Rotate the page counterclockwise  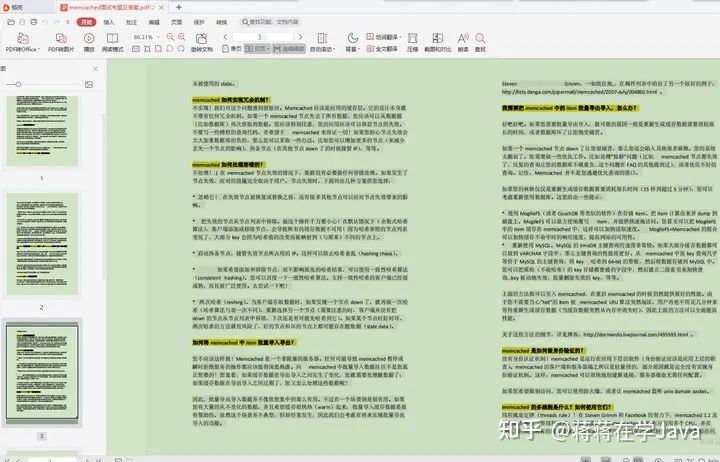click(169, 49)
